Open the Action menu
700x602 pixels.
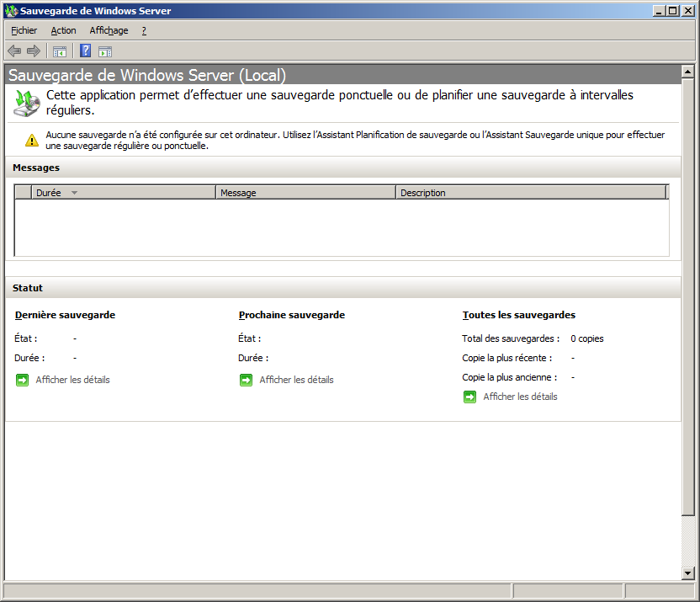[x=63, y=30]
